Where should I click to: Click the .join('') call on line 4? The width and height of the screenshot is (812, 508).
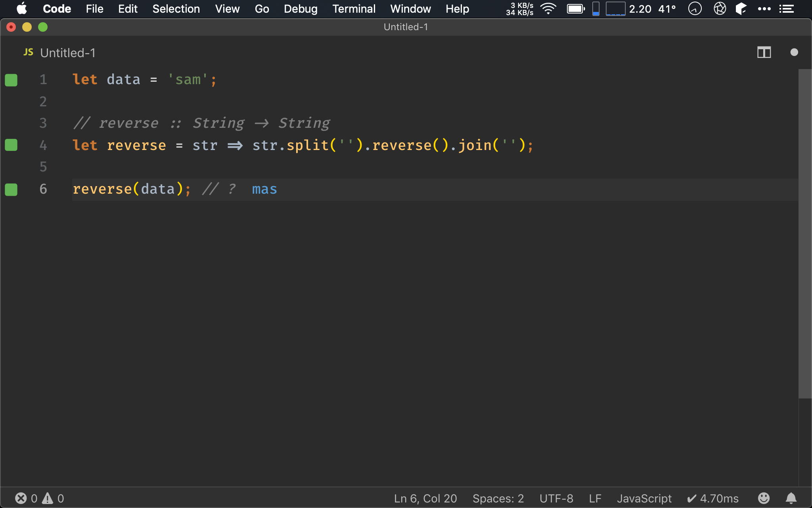[488, 145]
